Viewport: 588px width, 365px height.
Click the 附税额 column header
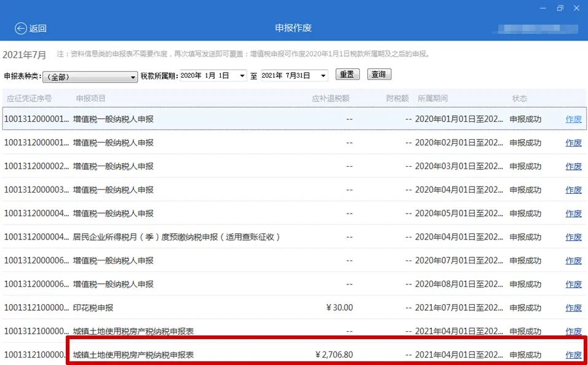(x=397, y=98)
